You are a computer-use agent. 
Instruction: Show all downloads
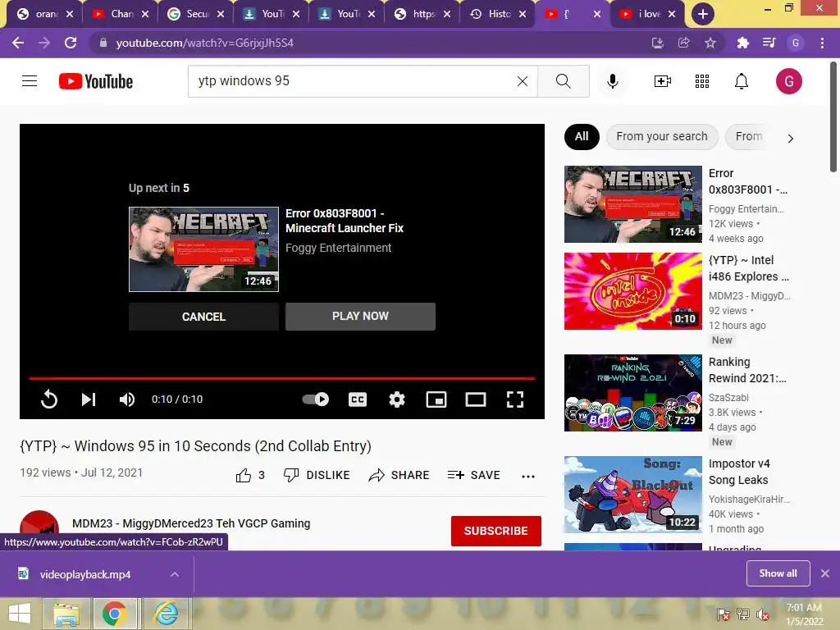[778, 573]
